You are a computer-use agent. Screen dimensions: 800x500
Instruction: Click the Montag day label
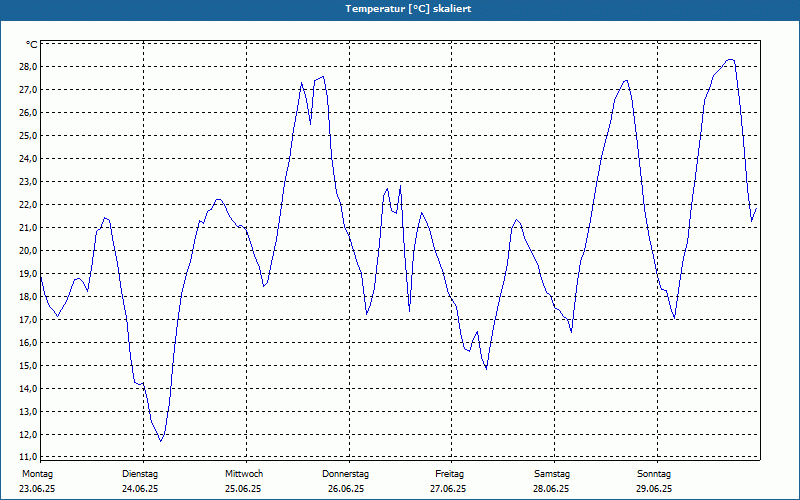pyautogui.click(x=37, y=474)
